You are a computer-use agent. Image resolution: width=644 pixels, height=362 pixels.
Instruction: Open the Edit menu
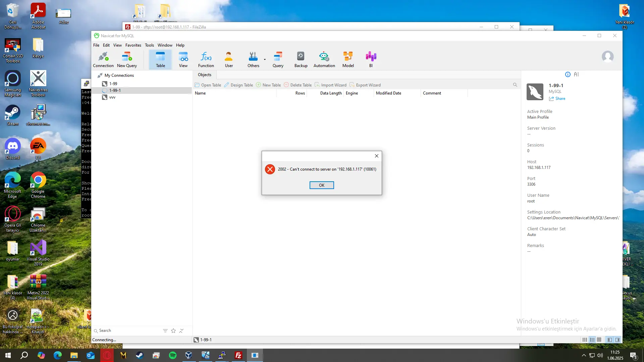[106, 45]
